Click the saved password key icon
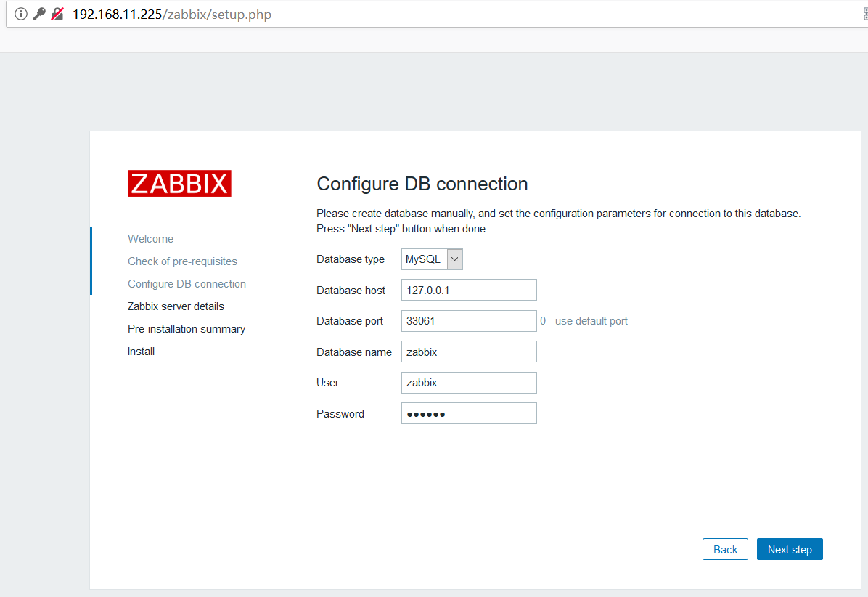Image resolution: width=868 pixels, height=597 pixels. click(x=38, y=14)
